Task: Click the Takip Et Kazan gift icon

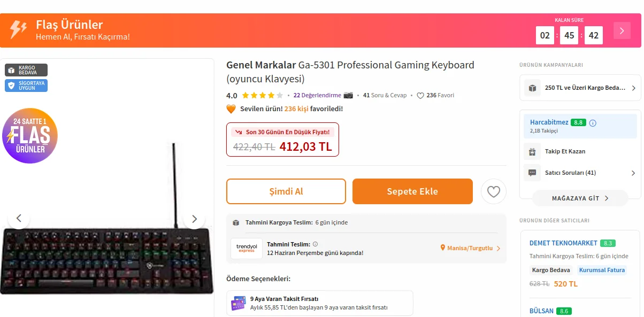Action: pos(532,152)
